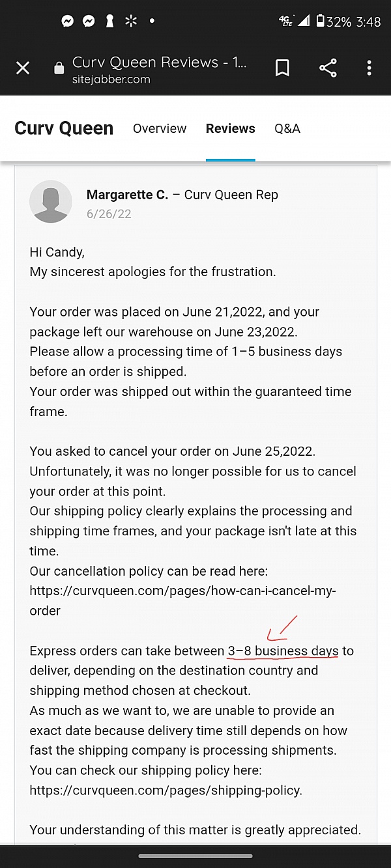Bookmark this page with the bookmark icon
Viewport: 391px width, 868px height.
pos(282,68)
